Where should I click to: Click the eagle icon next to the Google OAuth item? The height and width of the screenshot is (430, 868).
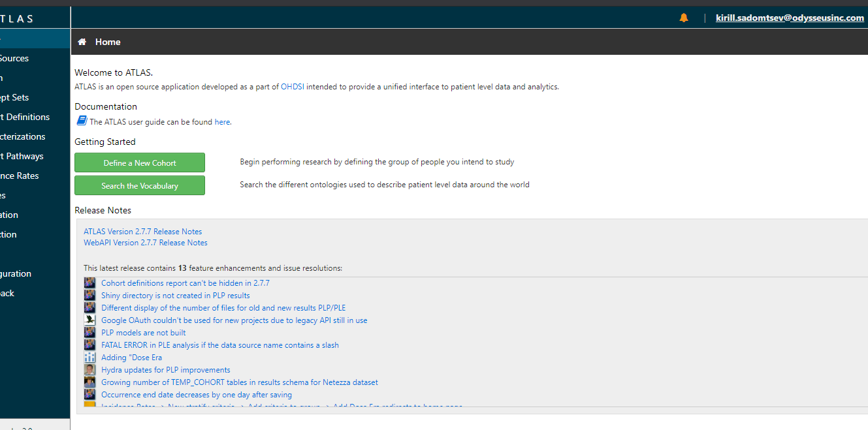pos(89,320)
